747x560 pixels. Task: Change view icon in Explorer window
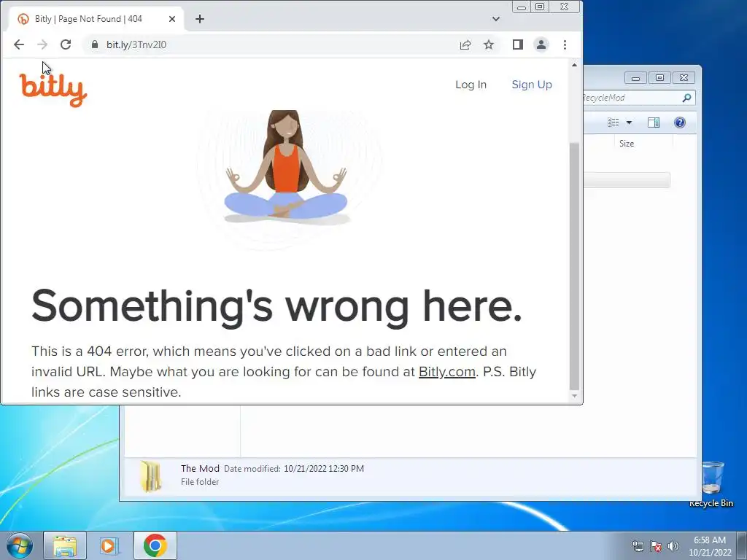pyautogui.click(x=613, y=122)
